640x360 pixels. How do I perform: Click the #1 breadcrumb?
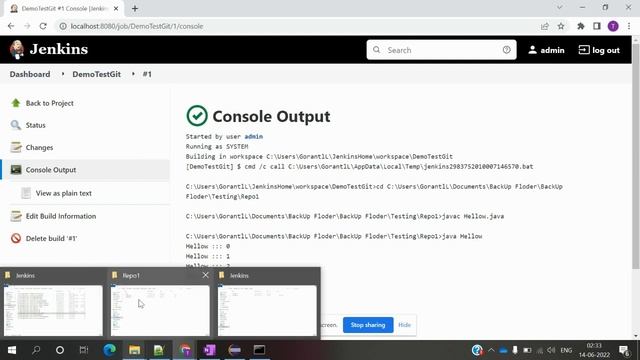tap(147, 74)
